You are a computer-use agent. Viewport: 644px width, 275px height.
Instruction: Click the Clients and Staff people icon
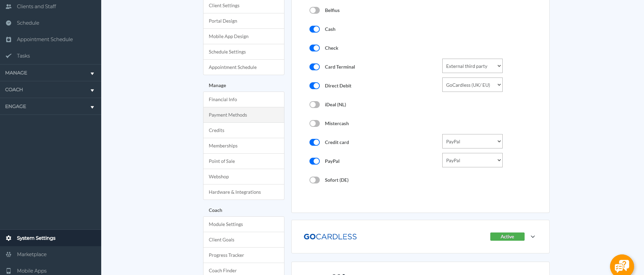point(9,7)
